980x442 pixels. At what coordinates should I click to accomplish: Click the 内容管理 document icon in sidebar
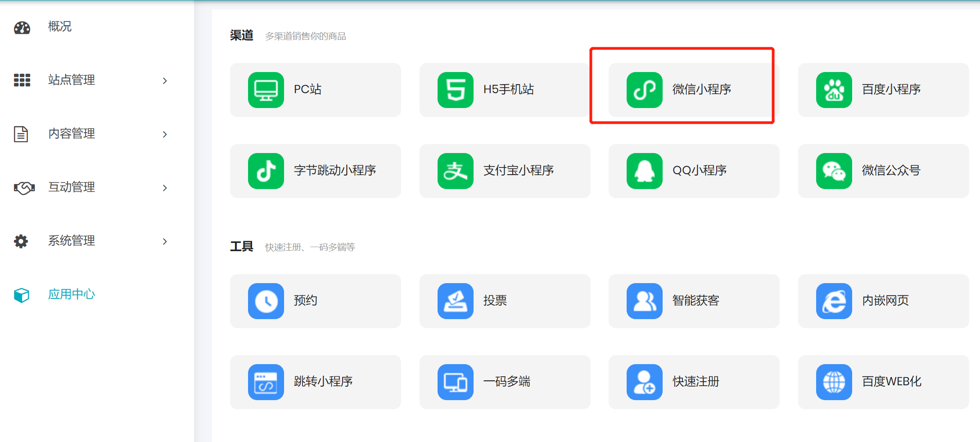[21, 134]
